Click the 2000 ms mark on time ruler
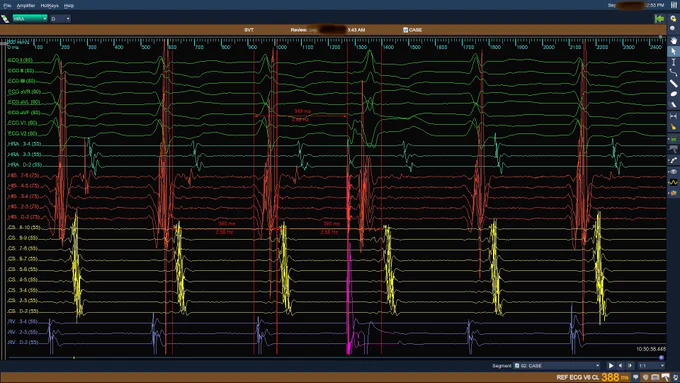 coord(549,47)
